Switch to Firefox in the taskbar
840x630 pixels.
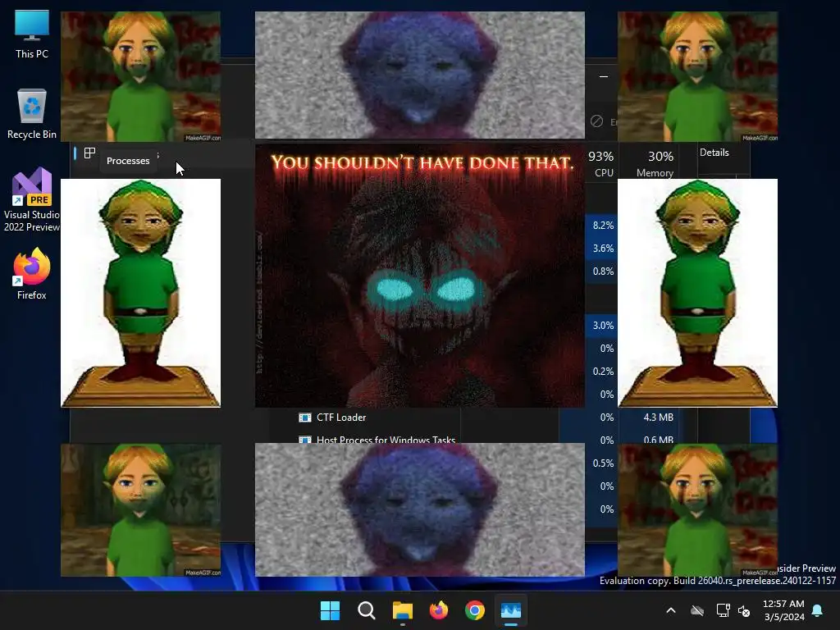[x=439, y=610]
